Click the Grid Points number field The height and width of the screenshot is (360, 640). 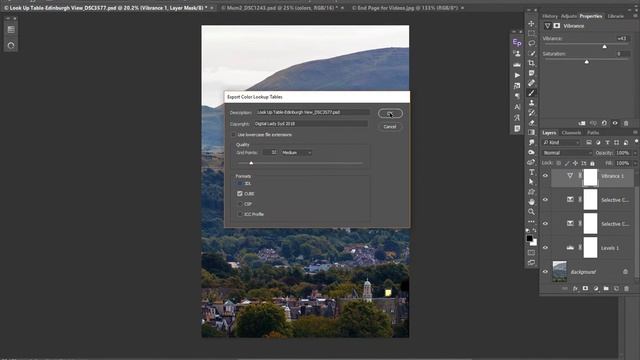click(x=270, y=153)
